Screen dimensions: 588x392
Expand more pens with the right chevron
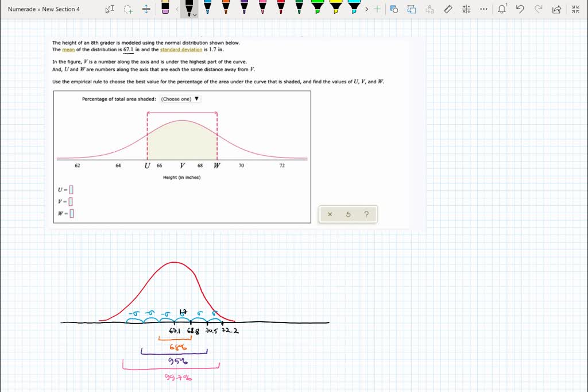[x=366, y=9]
